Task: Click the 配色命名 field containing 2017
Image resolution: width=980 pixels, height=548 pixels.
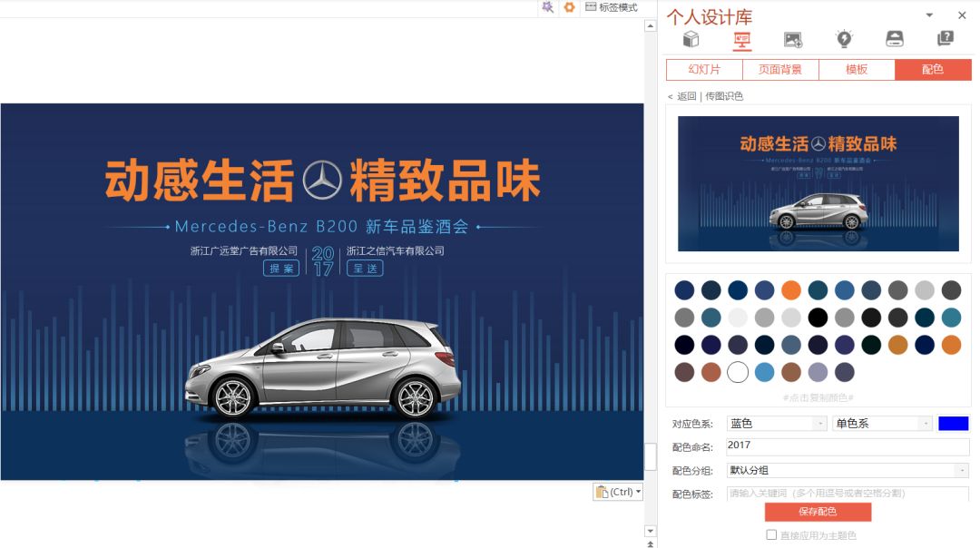Action: coord(848,446)
